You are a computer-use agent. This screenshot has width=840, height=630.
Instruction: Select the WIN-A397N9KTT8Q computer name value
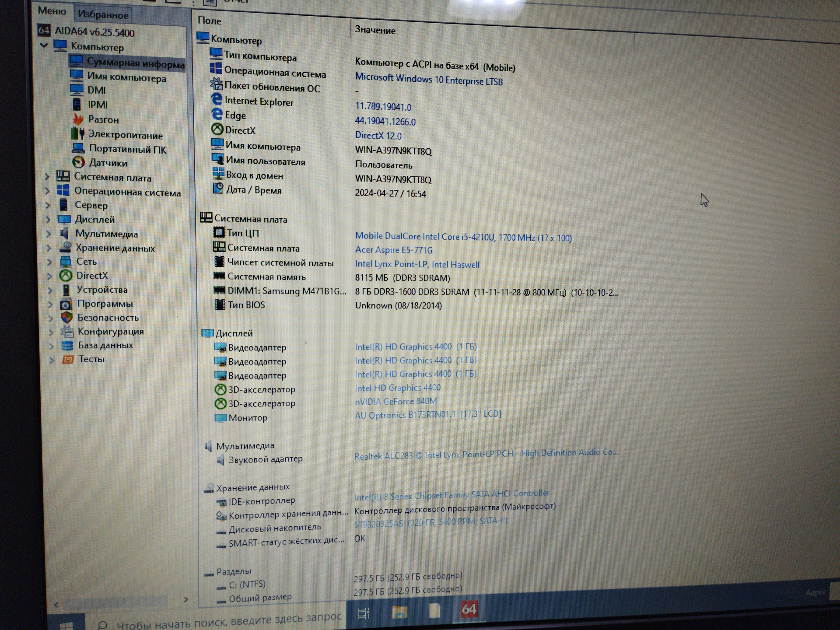pyautogui.click(x=393, y=150)
